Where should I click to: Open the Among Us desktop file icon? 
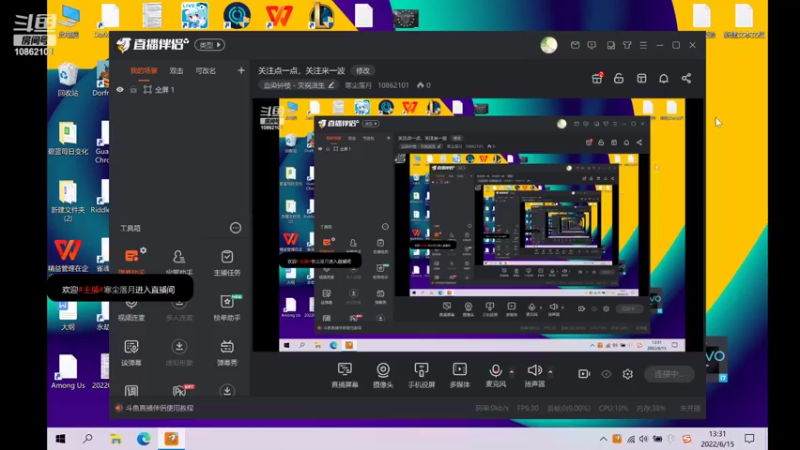pyautogui.click(x=68, y=371)
